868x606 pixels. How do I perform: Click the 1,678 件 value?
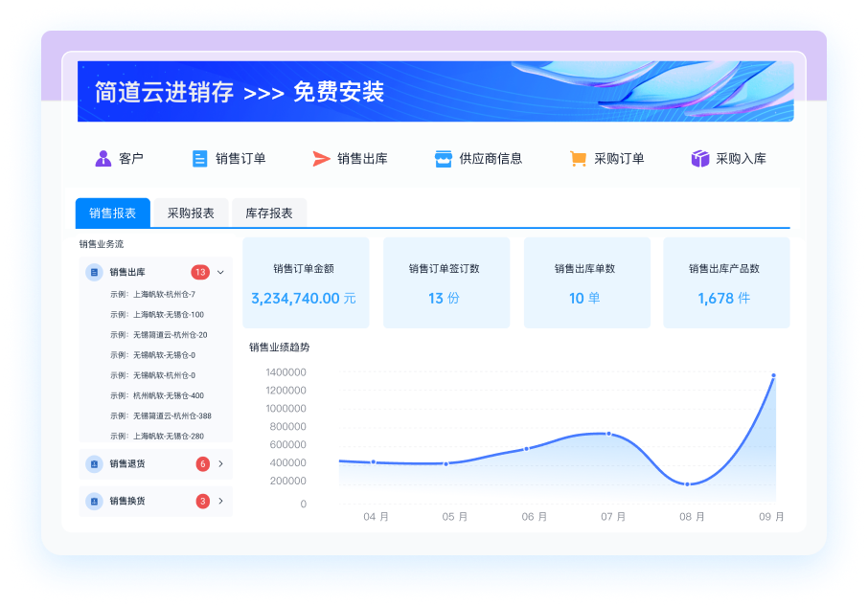724,299
